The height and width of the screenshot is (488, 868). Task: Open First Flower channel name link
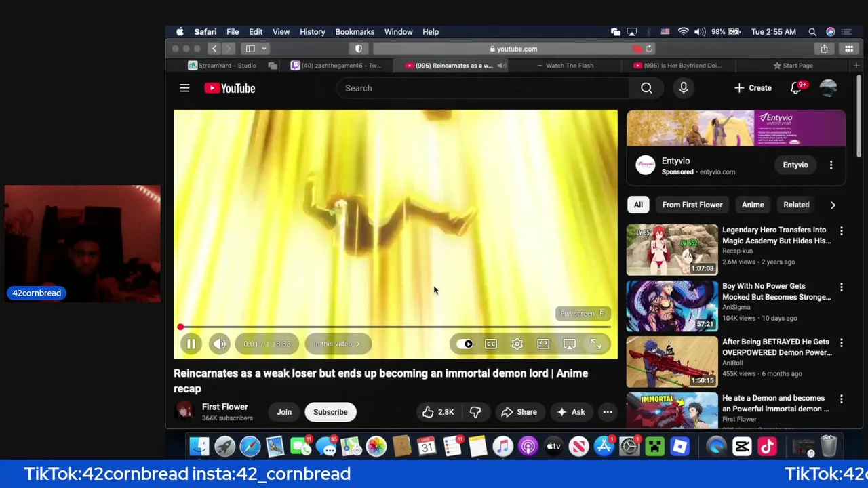click(x=224, y=407)
